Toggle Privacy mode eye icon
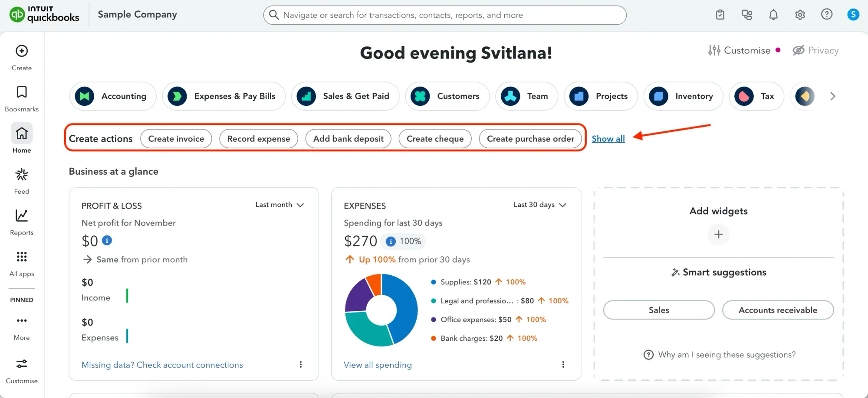 [799, 51]
